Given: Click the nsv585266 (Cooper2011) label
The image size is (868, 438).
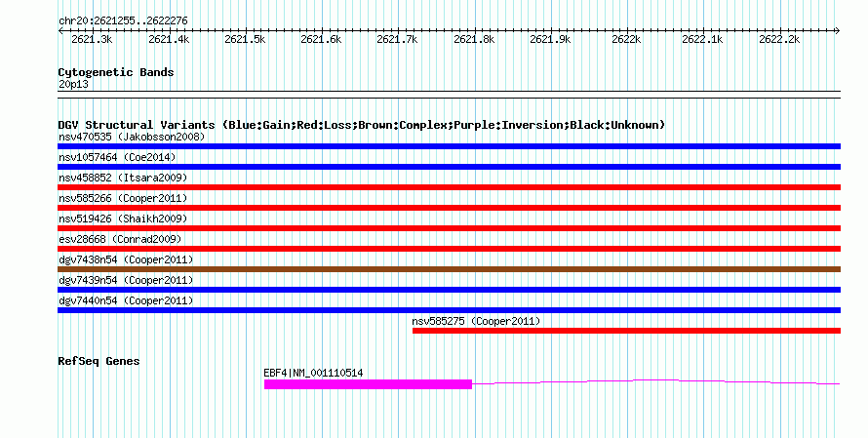Looking at the screenshot, I should 123,198.
